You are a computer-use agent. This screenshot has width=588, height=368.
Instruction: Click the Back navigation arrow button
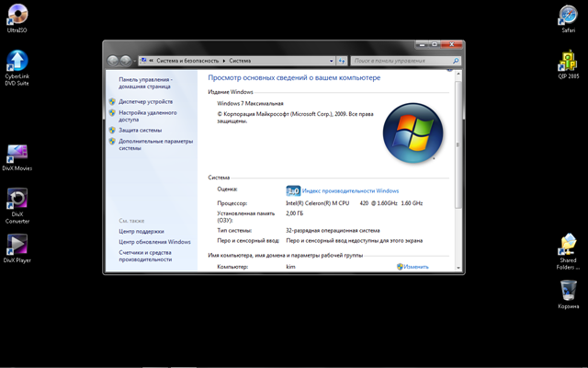point(113,61)
